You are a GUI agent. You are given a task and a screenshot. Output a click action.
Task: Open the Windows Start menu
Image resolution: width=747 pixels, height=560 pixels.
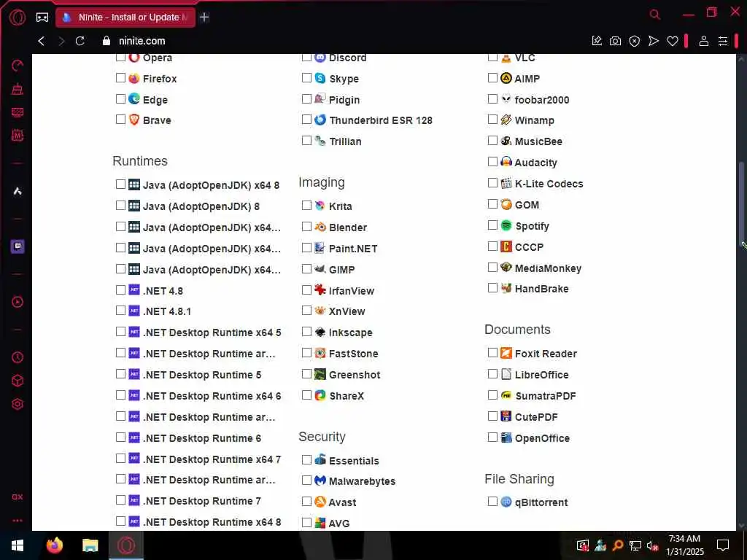18,545
